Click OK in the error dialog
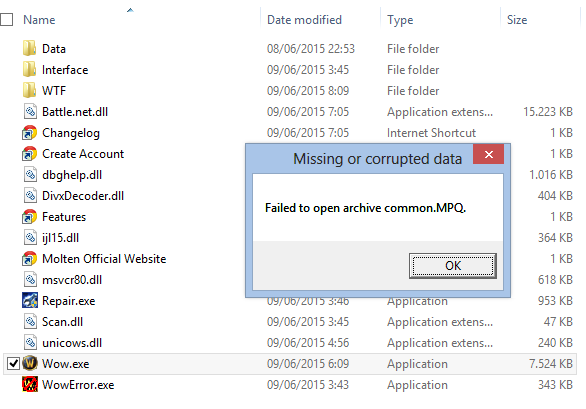The image size is (586, 409). tap(453, 266)
